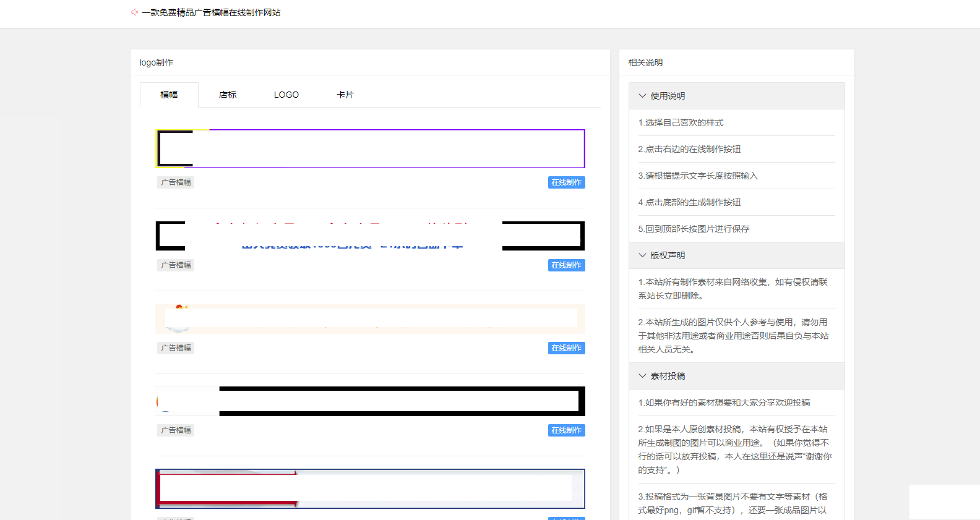Click the 广告横幅 tag under cloud banner

coord(176,348)
